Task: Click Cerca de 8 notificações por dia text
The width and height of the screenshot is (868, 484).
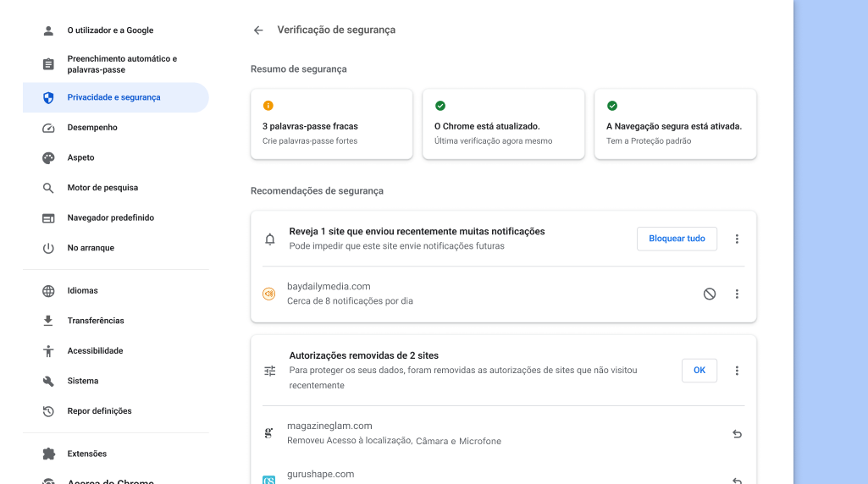Action: coord(350,301)
